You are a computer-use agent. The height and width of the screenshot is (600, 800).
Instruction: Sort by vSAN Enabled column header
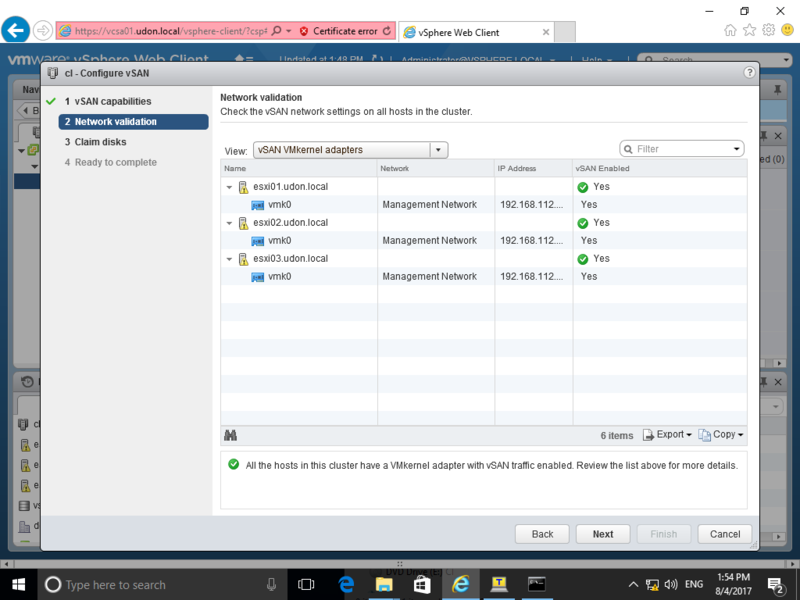pos(660,168)
